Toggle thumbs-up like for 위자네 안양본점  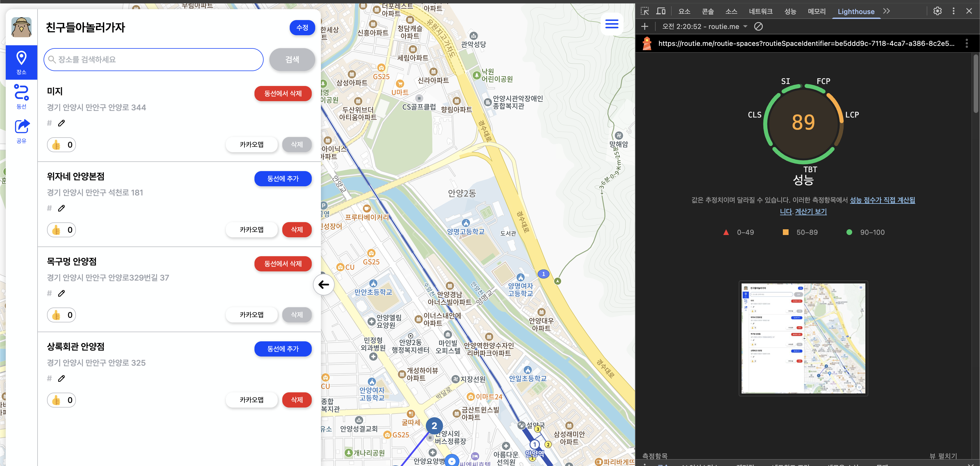pos(62,230)
